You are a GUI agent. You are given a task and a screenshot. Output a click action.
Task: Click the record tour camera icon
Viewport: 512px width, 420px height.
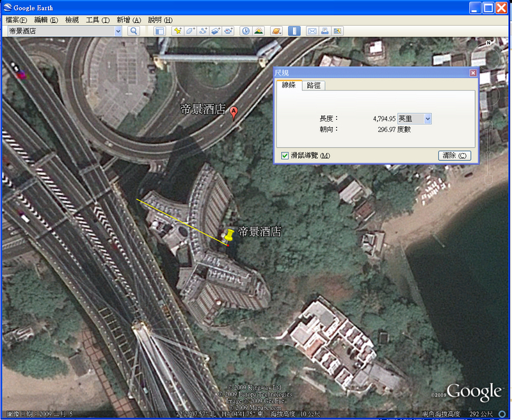(228, 31)
